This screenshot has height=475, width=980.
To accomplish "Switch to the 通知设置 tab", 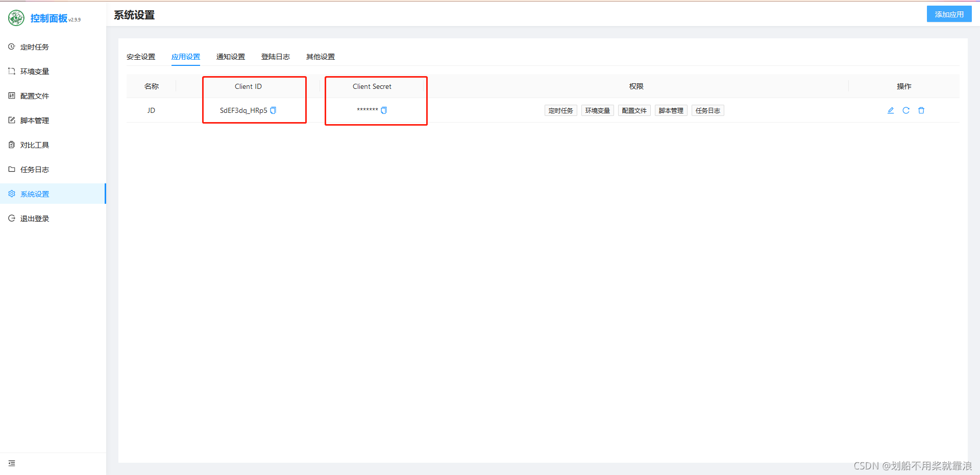I will tap(231, 57).
